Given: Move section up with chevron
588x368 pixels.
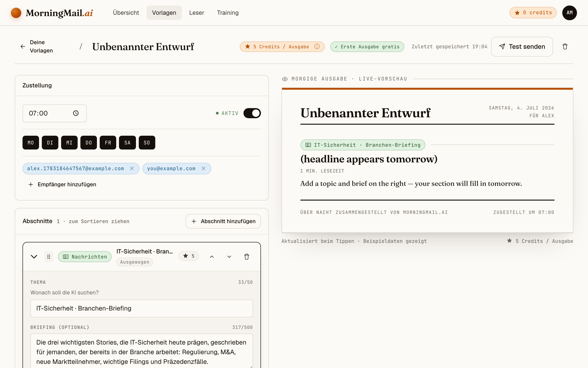Looking at the screenshot, I should (212, 256).
